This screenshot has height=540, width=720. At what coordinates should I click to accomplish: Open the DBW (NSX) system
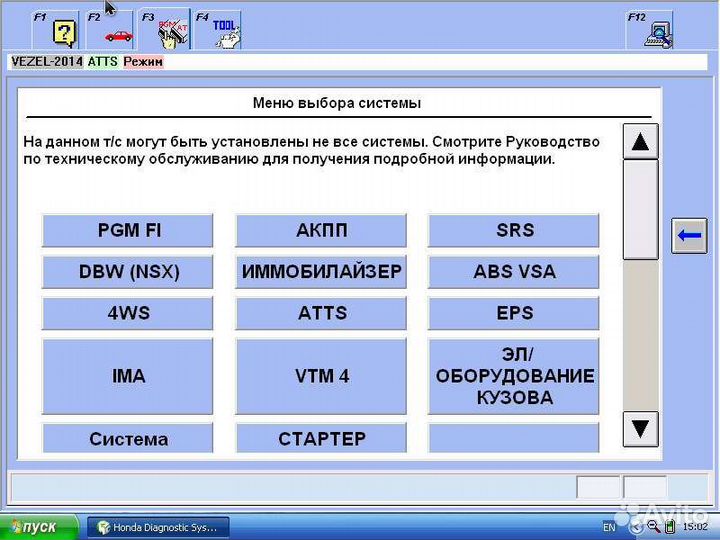tap(128, 272)
